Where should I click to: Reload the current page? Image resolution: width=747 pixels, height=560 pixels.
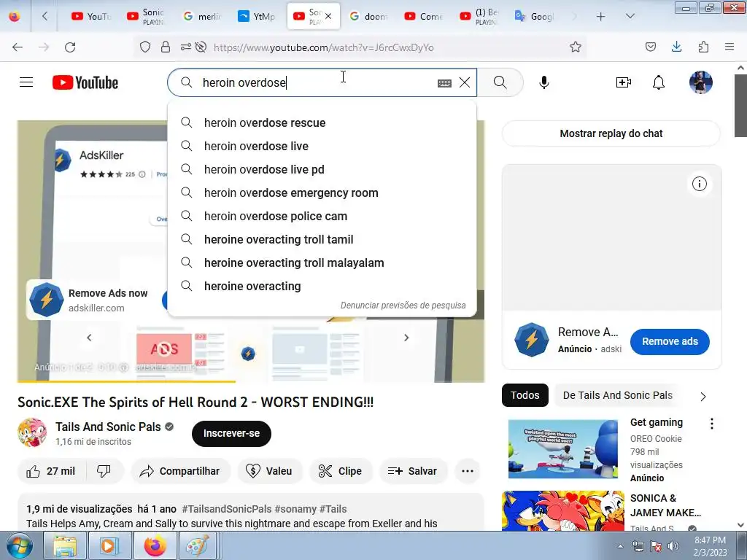pyautogui.click(x=70, y=47)
